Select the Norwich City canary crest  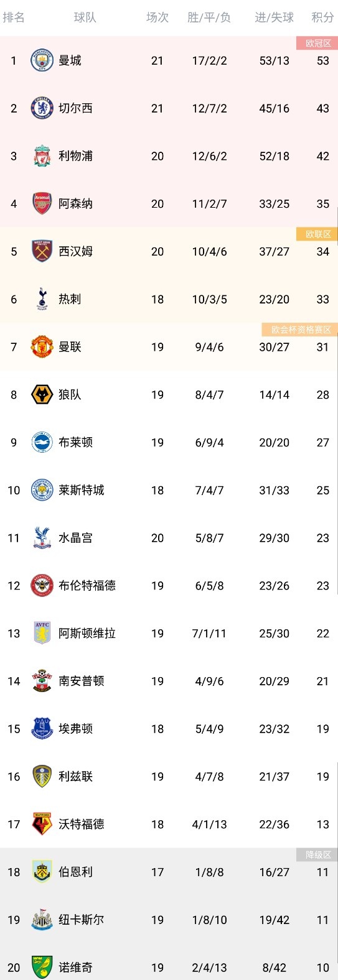tap(42, 968)
